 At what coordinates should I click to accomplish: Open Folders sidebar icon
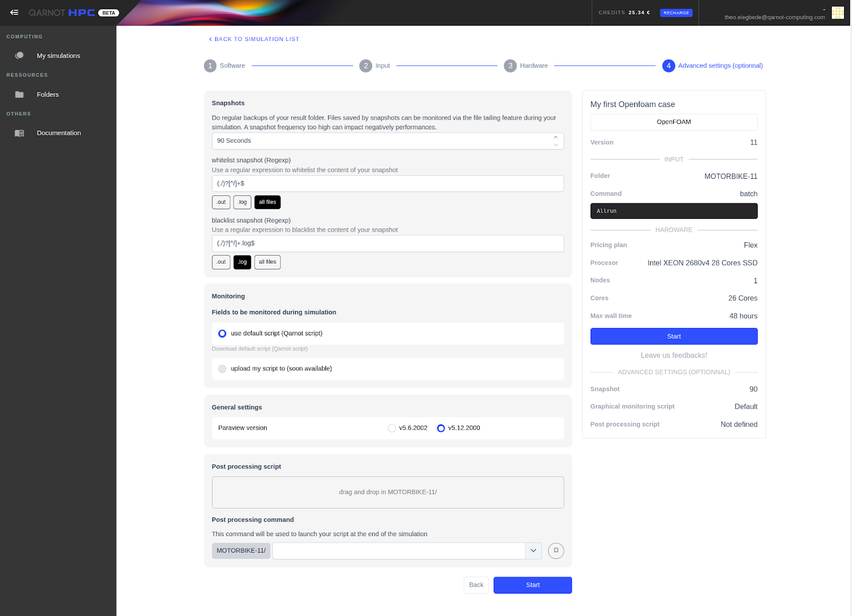tap(19, 94)
